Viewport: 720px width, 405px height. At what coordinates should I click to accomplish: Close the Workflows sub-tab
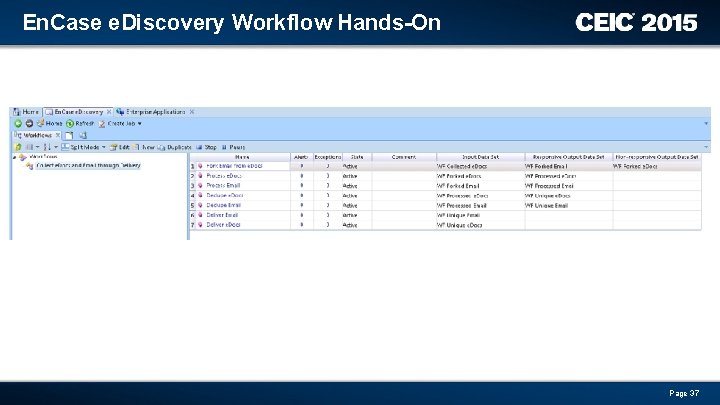(x=58, y=135)
